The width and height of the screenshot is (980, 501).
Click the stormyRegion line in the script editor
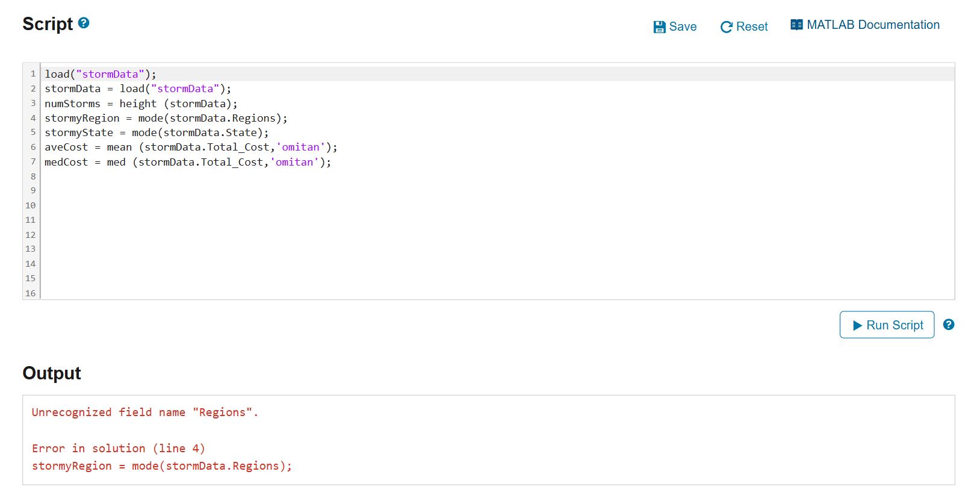click(166, 118)
